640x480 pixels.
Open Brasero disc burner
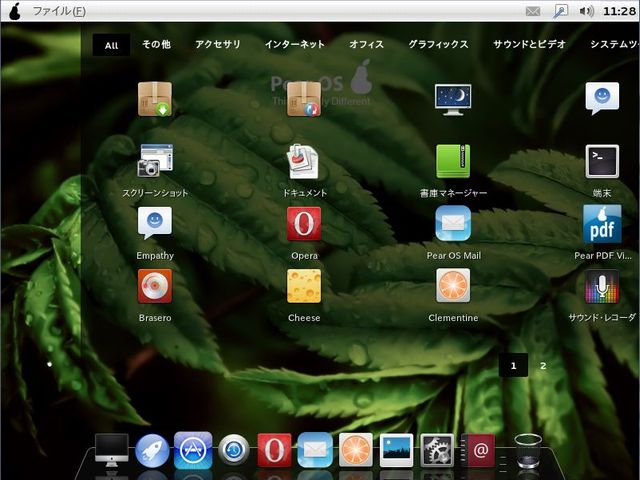point(155,287)
